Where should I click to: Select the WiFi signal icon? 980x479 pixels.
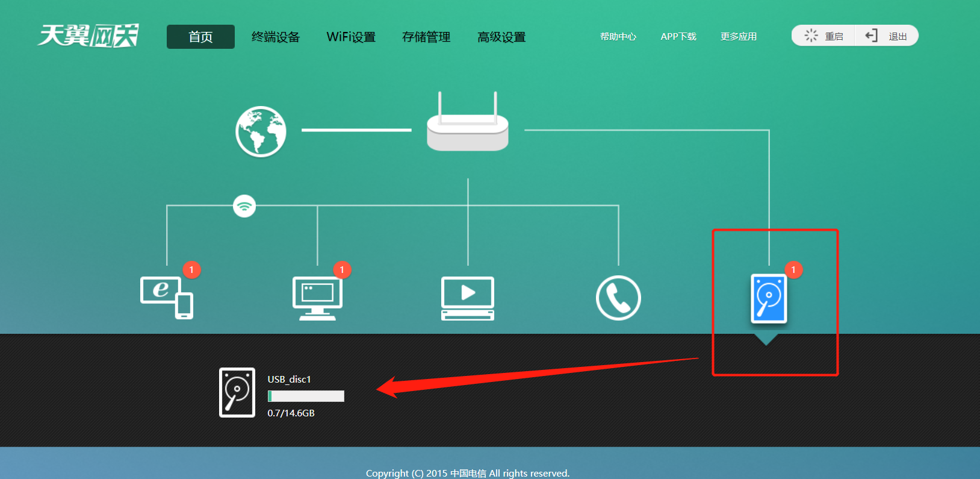pos(244,206)
